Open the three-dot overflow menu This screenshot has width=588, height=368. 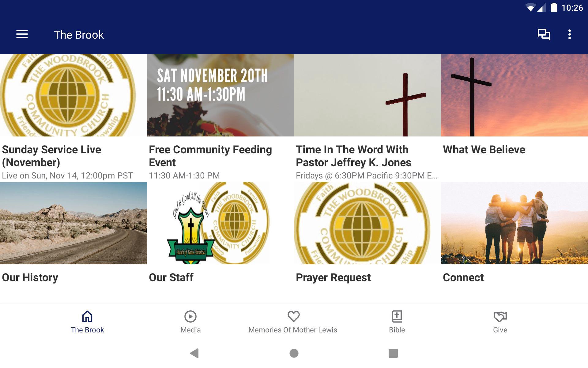pos(569,34)
